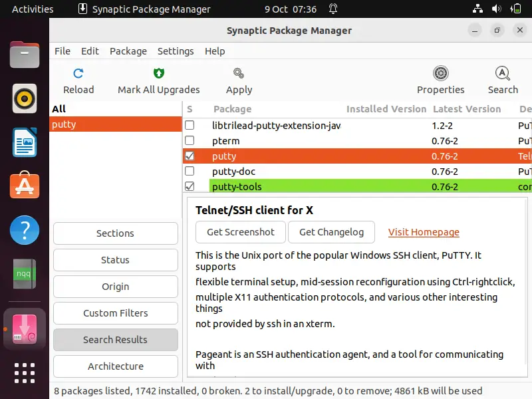
Task: Show Custom Filters list
Action: click(x=115, y=313)
